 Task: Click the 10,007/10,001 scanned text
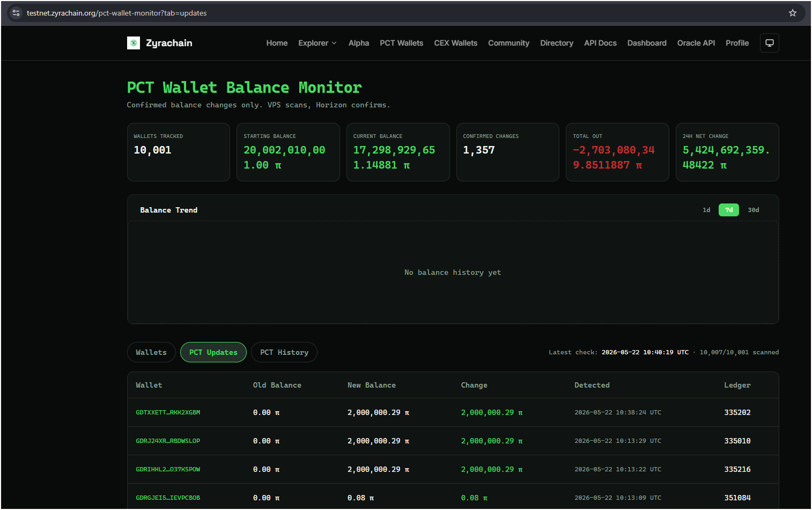click(739, 352)
